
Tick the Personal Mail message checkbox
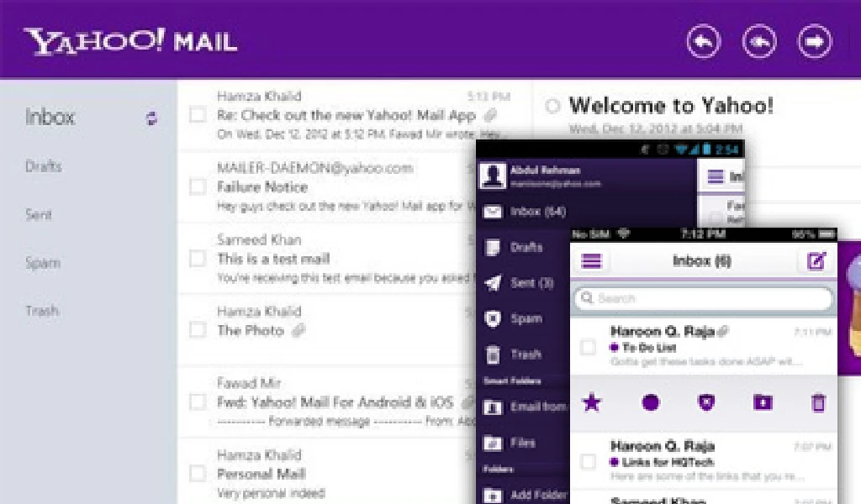pos(198,473)
